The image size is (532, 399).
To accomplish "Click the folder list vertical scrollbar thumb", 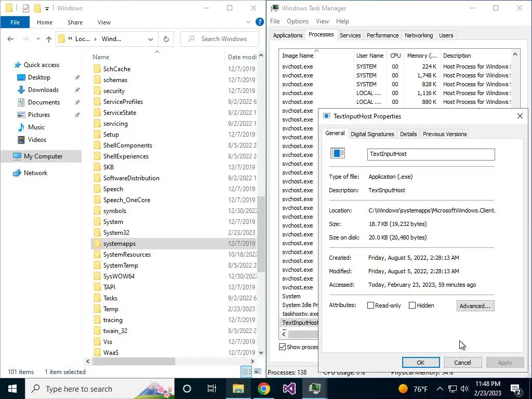I will (x=261, y=234).
